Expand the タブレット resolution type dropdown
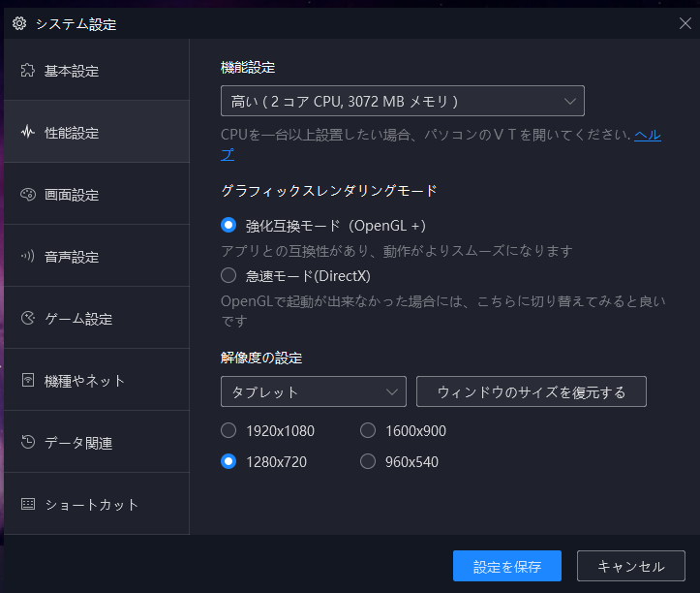The height and width of the screenshot is (593, 700). pyautogui.click(x=314, y=391)
